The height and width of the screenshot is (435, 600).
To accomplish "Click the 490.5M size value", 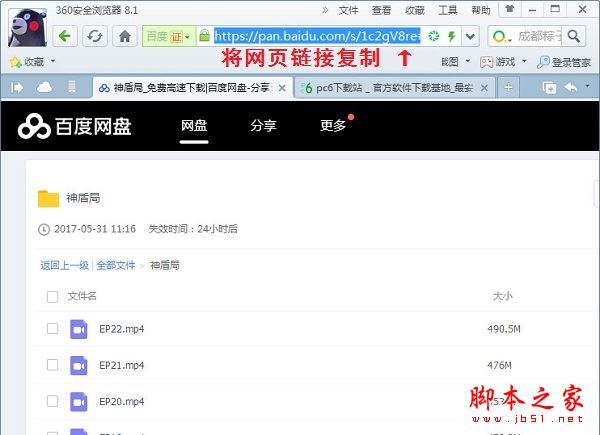I will [504, 329].
